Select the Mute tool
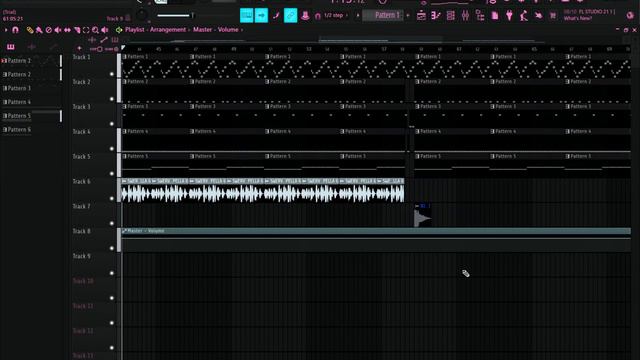640x360 pixels. tap(58, 30)
